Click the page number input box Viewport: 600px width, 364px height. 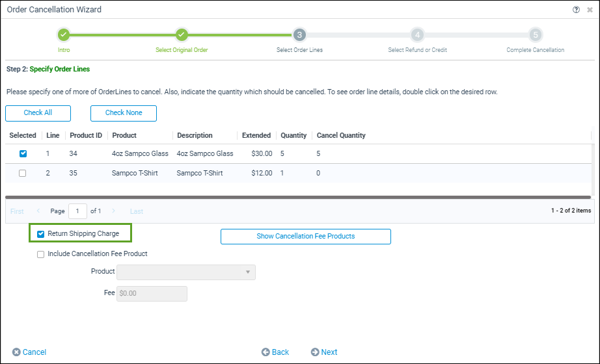[x=77, y=211]
